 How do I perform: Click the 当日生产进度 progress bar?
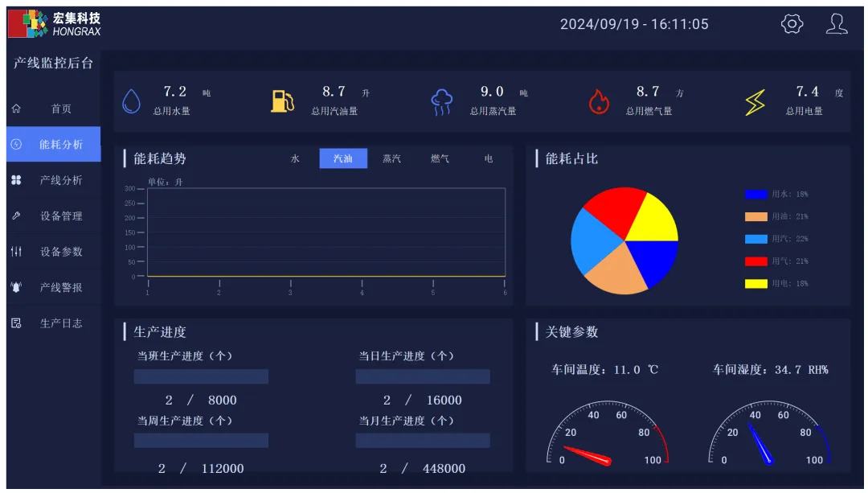423,376
